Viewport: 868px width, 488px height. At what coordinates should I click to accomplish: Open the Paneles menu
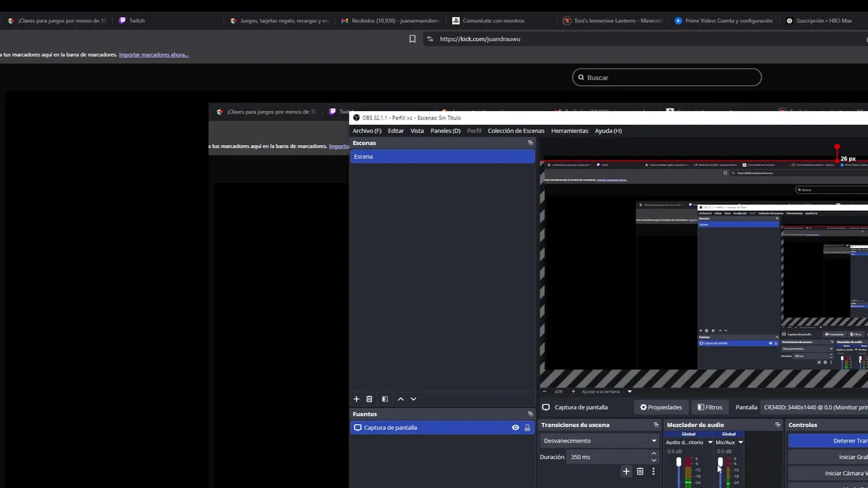click(x=446, y=131)
